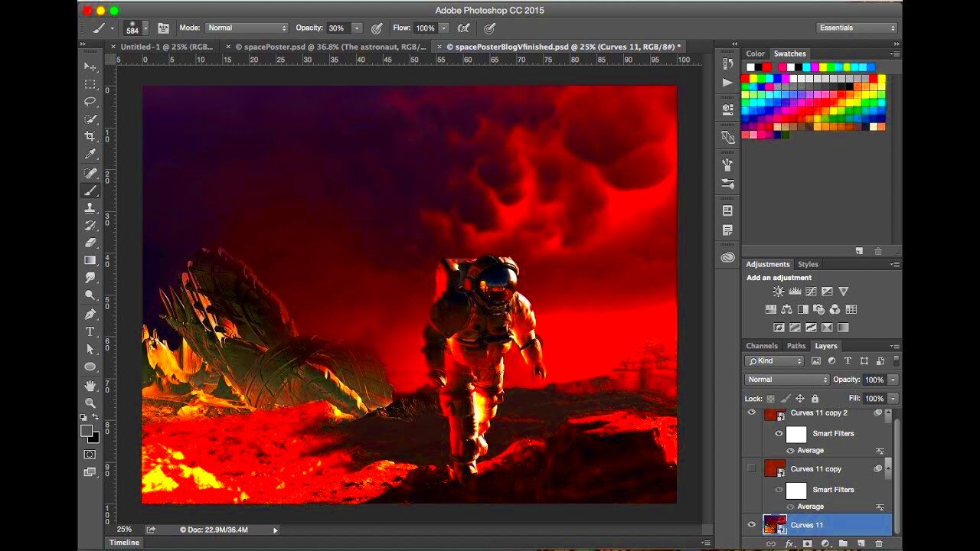Select the Pen tool
This screenshot has width=980, height=551.
(x=90, y=314)
